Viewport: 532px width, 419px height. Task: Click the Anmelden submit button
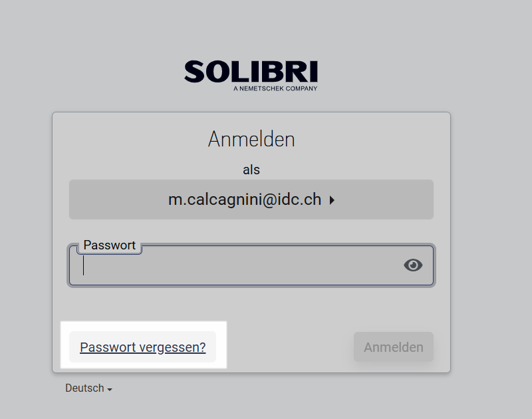coord(394,347)
